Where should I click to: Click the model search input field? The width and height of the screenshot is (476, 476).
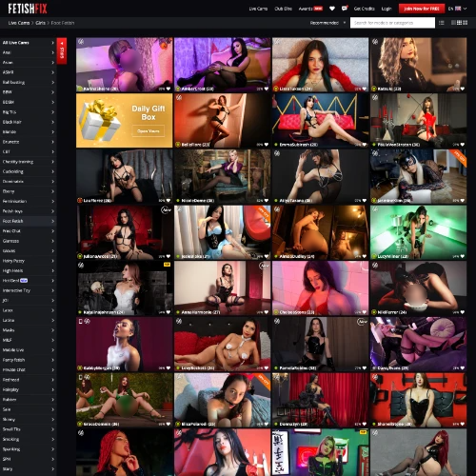tap(392, 23)
